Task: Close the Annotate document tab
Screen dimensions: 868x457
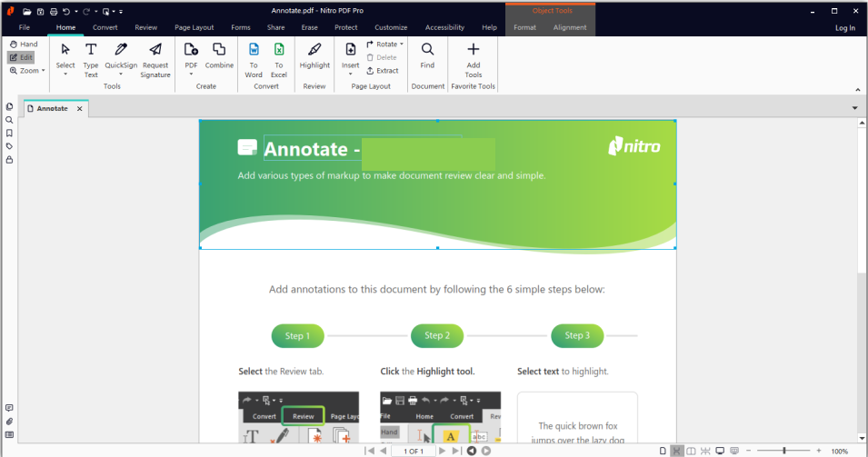Action: point(80,108)
